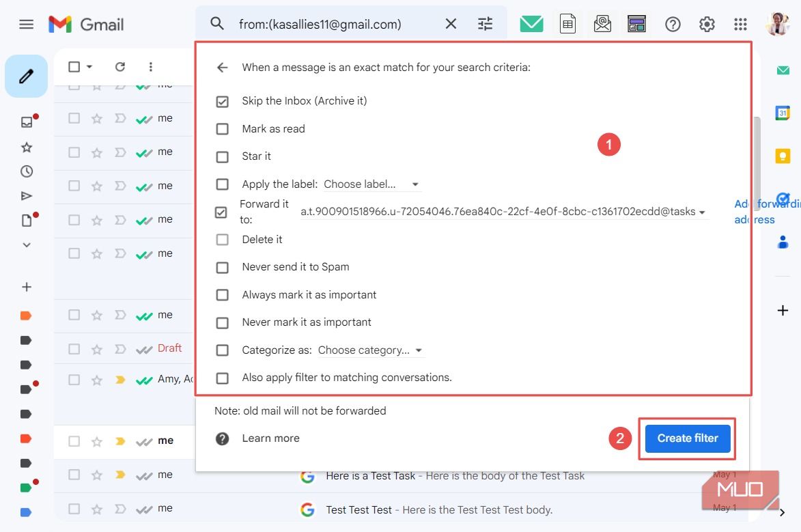
Task: Click the calendar window extension icon
Action: point(636,23)
